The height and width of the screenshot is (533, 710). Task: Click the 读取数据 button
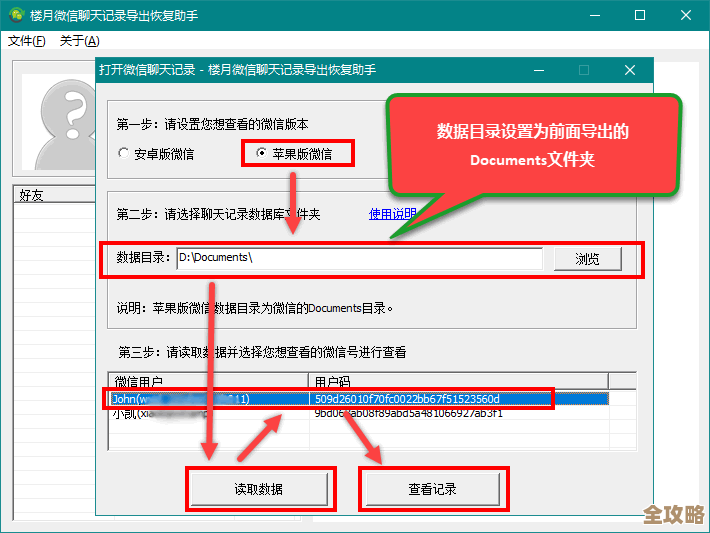coord(259,489)
